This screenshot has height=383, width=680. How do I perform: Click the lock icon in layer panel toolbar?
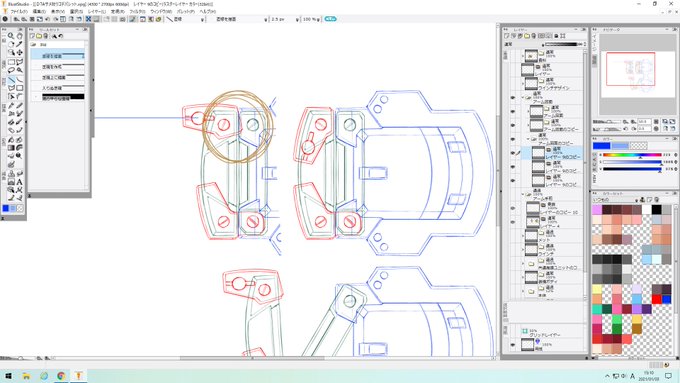pyautogui.click(x=556, y=36)
